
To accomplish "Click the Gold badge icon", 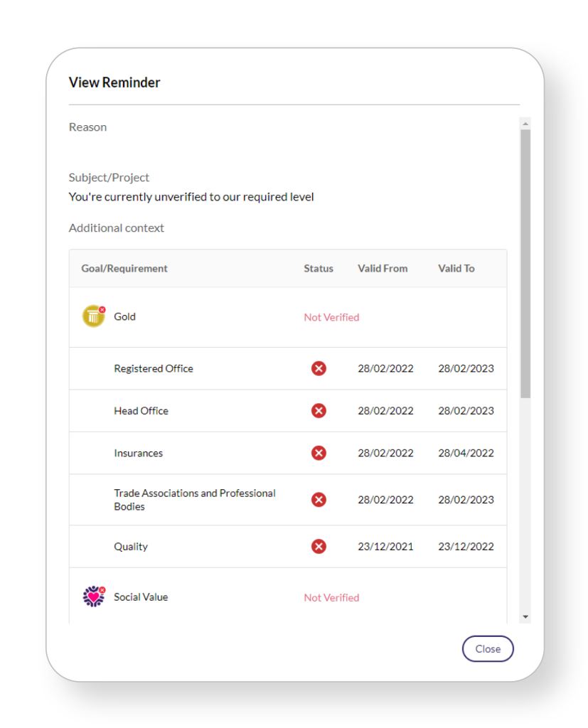I will pyautogui.click(x=93, y=316).
